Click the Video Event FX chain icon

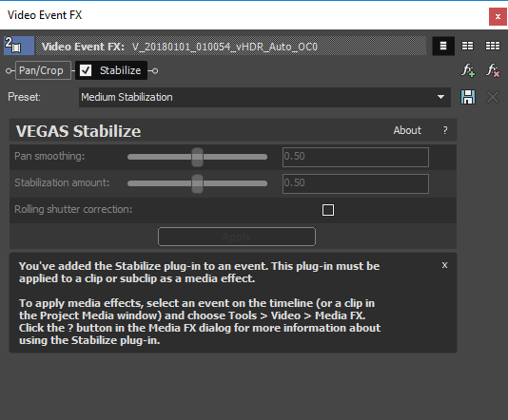19,46
